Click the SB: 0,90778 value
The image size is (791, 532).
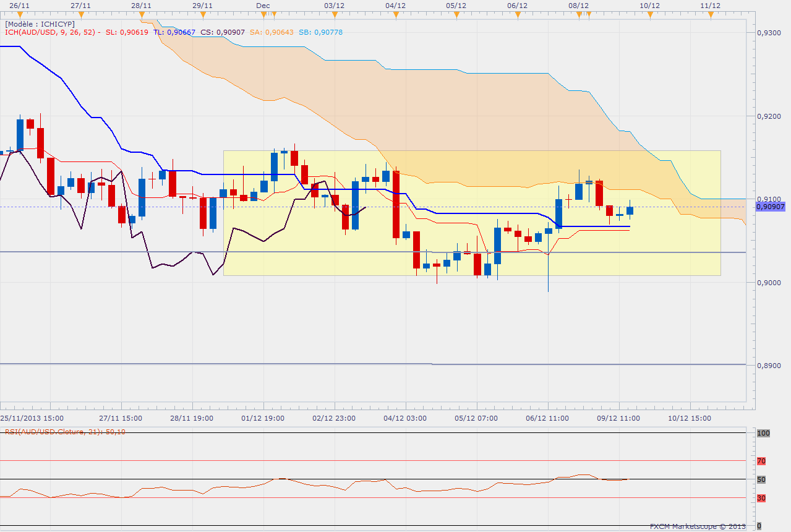tap(320, 32)
